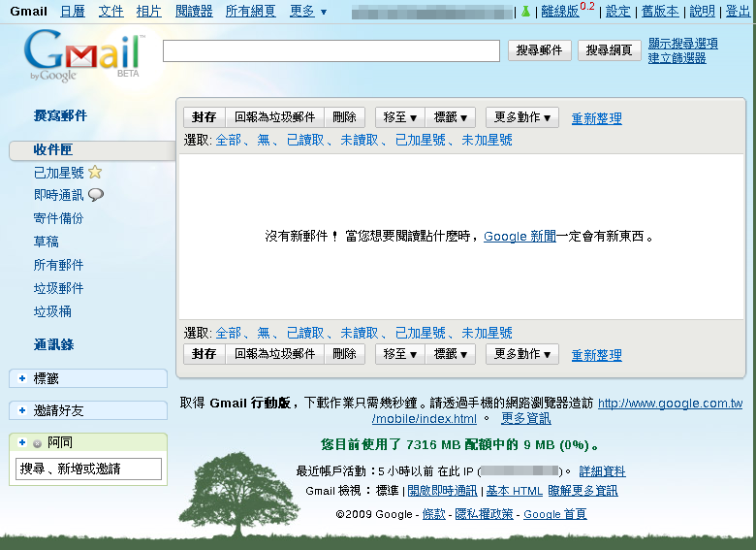This screenshot has height=550, width=756.
Task: Open the Google 新聞 link
Action: coord(520,237)
